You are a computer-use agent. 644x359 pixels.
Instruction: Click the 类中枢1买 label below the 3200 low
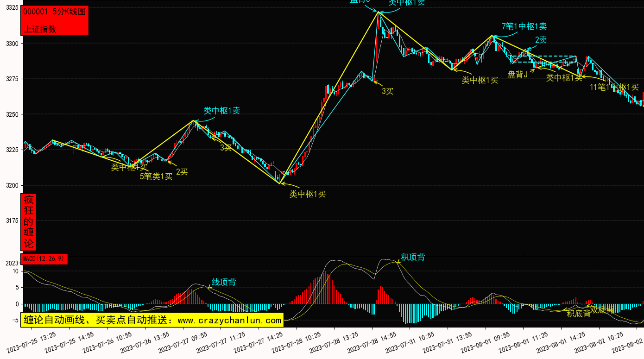point(308,194)
